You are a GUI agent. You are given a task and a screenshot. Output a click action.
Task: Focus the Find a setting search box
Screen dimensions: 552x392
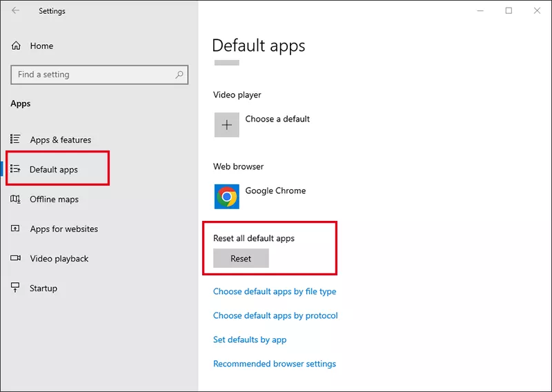pos(99,75)
